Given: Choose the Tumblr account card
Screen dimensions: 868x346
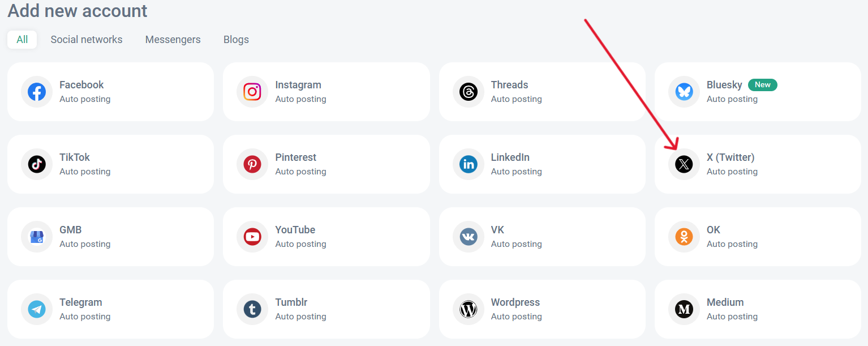Looking at the screenshot, I should 326,309.
